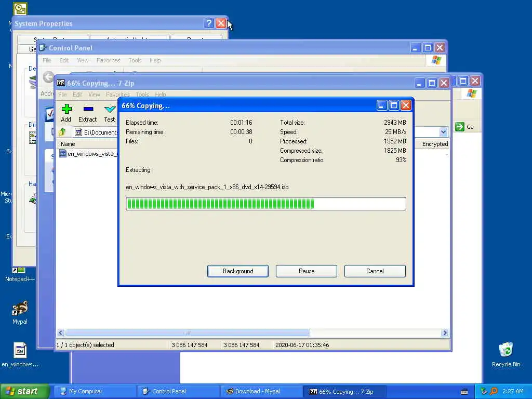
Task: Click the keyboard icon in the taskbar
Action: click(x=464, y=392)
